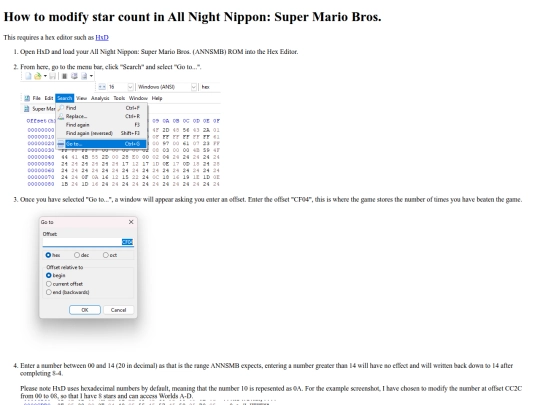This screenshot has height=405, width=540.
Task: Select the current offset radio option
Action: tap(49, 284)
